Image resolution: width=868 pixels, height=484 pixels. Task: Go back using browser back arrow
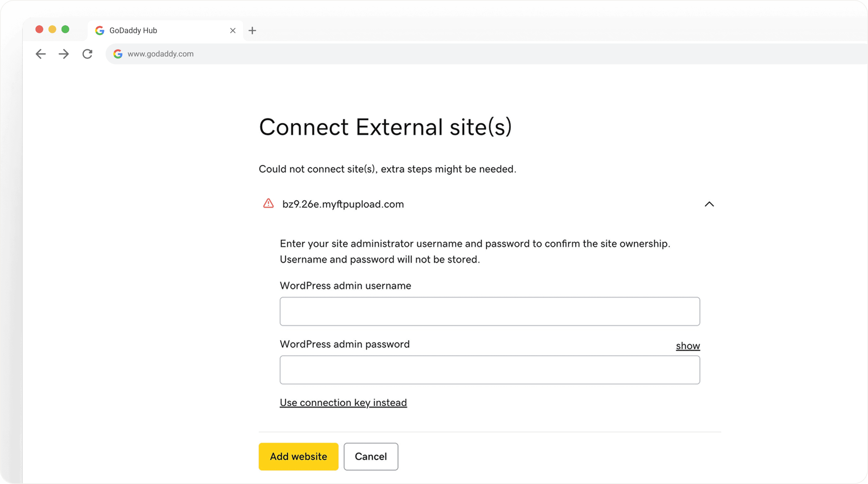(x=40, y=54)
